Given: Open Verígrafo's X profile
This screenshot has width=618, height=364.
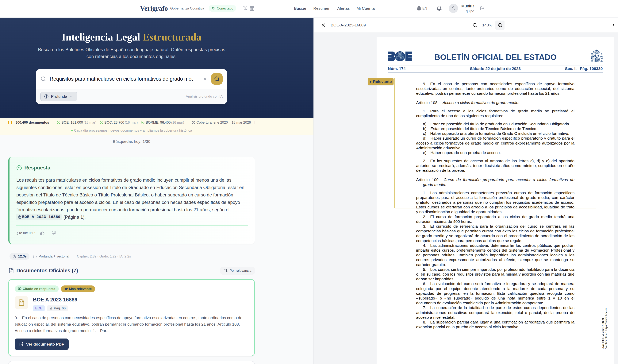Looking at the screenshot, I should click(245, 8).
